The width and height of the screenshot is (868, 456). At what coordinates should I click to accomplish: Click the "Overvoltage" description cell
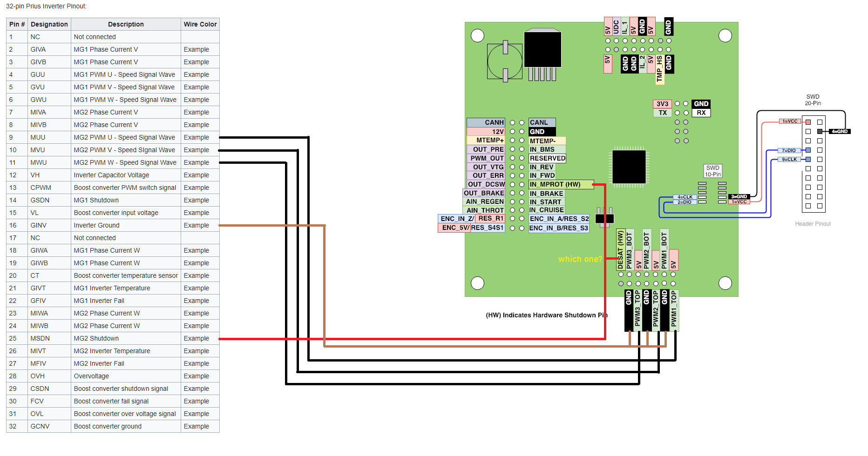tap(126, 376)
